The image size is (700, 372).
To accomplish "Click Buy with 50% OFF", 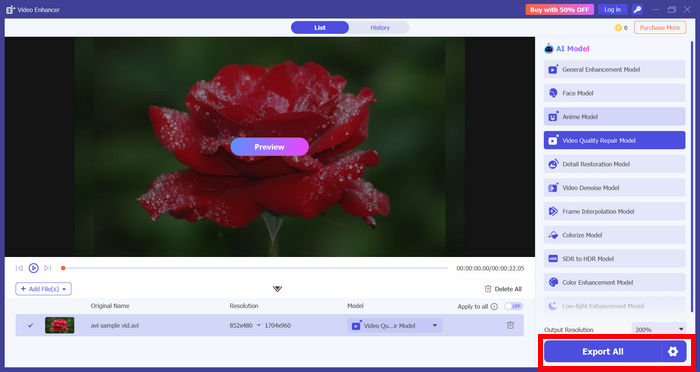I will click(559, 9).
